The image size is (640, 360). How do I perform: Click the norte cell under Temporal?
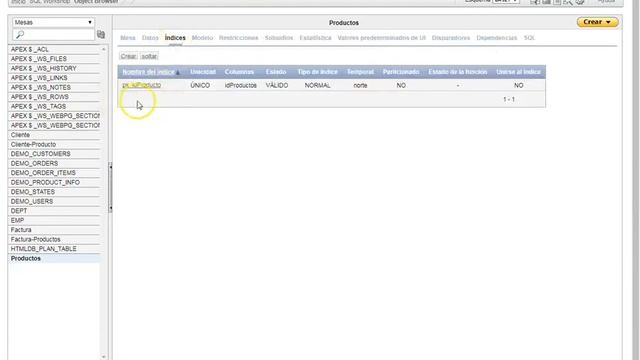pyautogui.click(x=360, y=85)
